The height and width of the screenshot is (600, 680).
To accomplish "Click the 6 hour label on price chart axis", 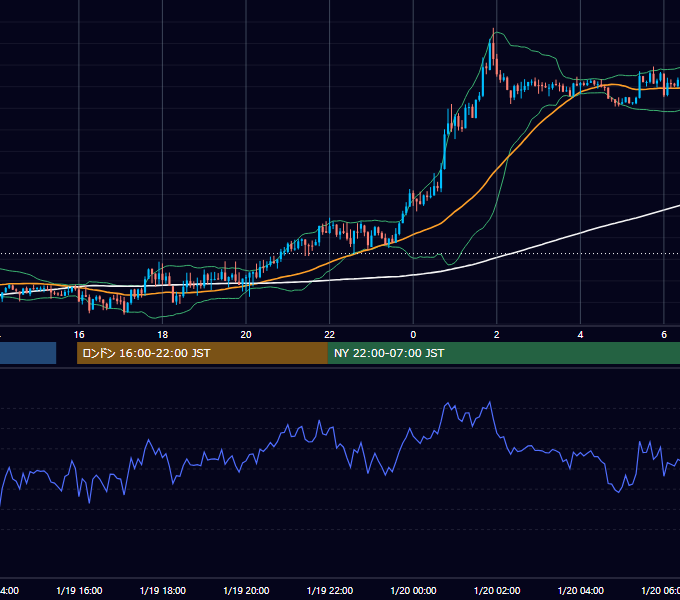I will click(x=664, y=335).
